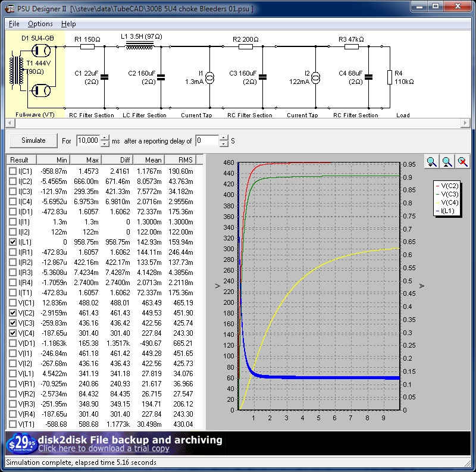Select the C1 22uF capacitor symbol
The height and width of the screenshot is (472, 476).
pos(105,77)
